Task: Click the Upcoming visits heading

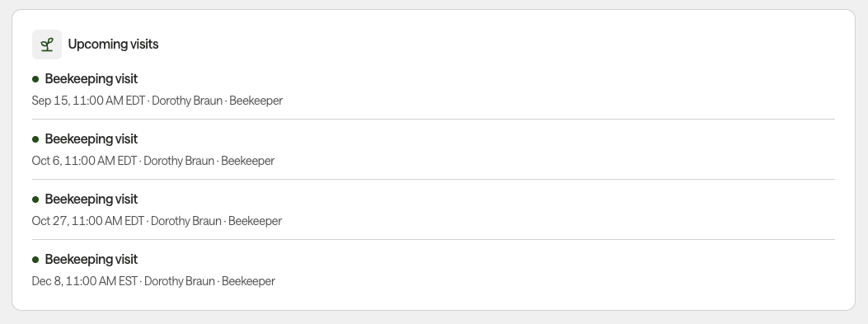Action: coord(113,45)
